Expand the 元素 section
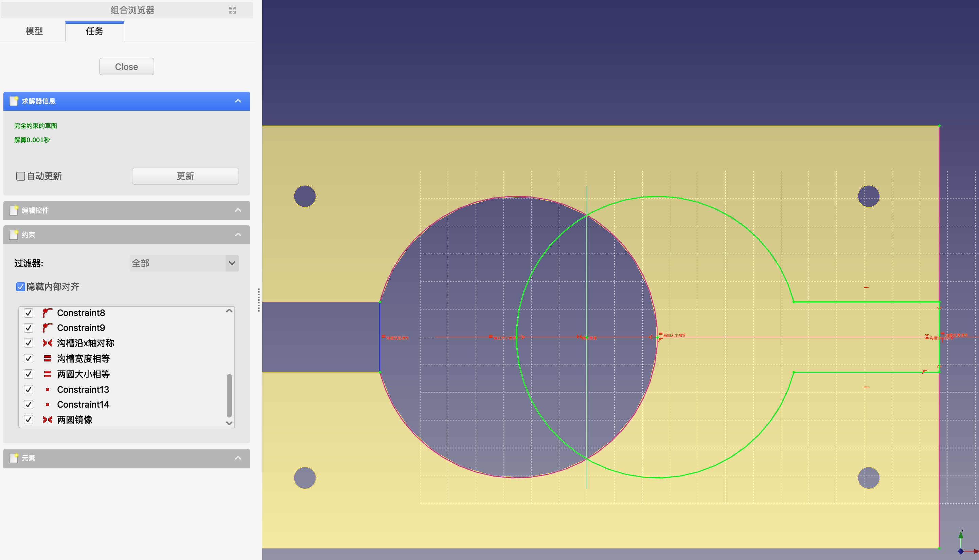This screenshot has width=979, height=560. tap(238, 458)
